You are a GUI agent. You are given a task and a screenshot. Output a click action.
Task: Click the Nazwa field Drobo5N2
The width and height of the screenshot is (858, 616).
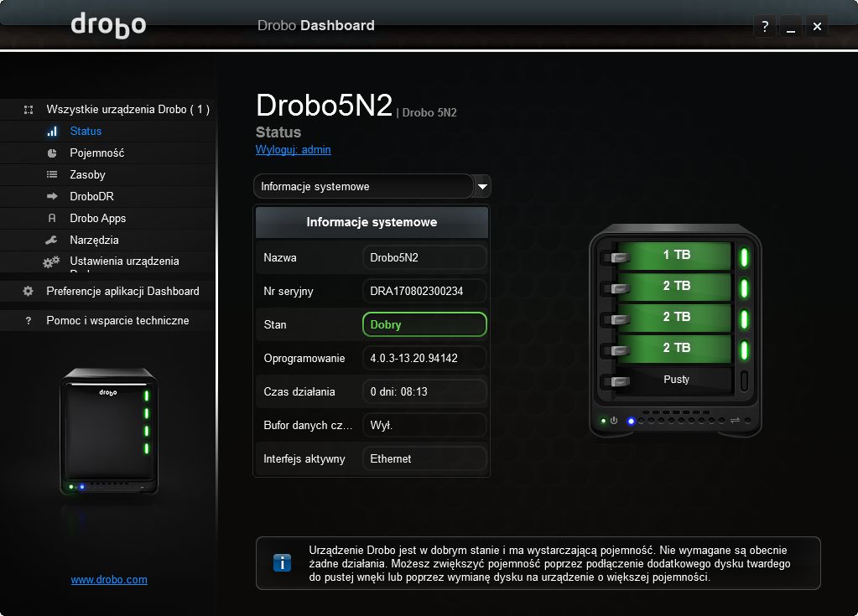tap(424, 258)
